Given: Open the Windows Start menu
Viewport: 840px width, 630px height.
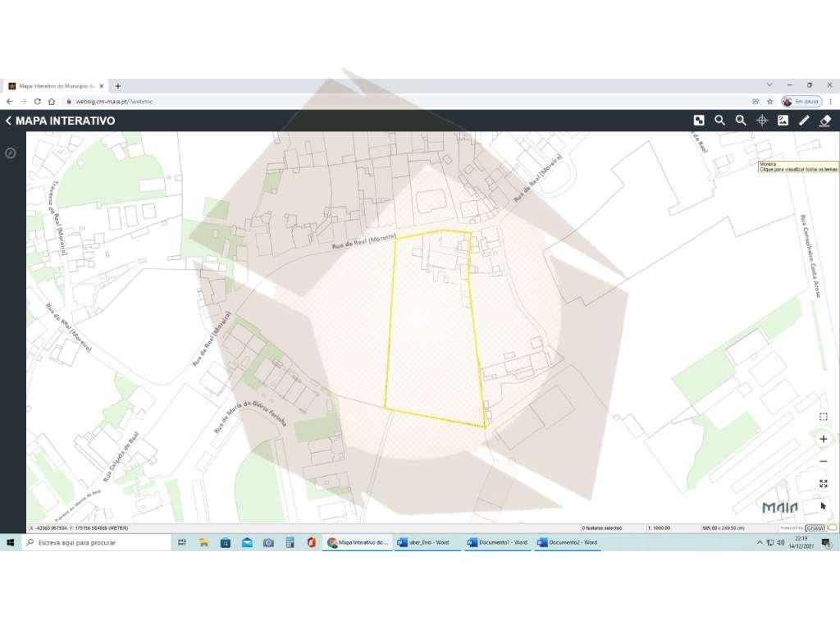Looking at the screenshot, I should click(10, 543).
